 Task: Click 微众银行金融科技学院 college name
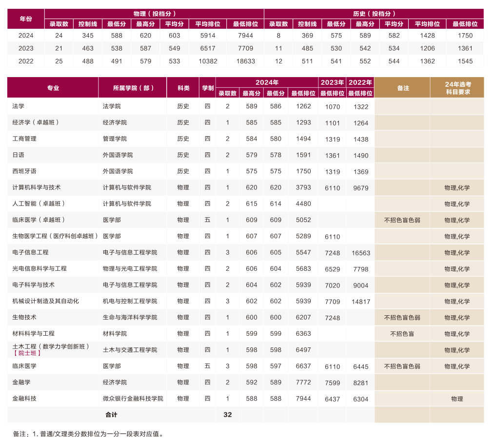point(133,399)
